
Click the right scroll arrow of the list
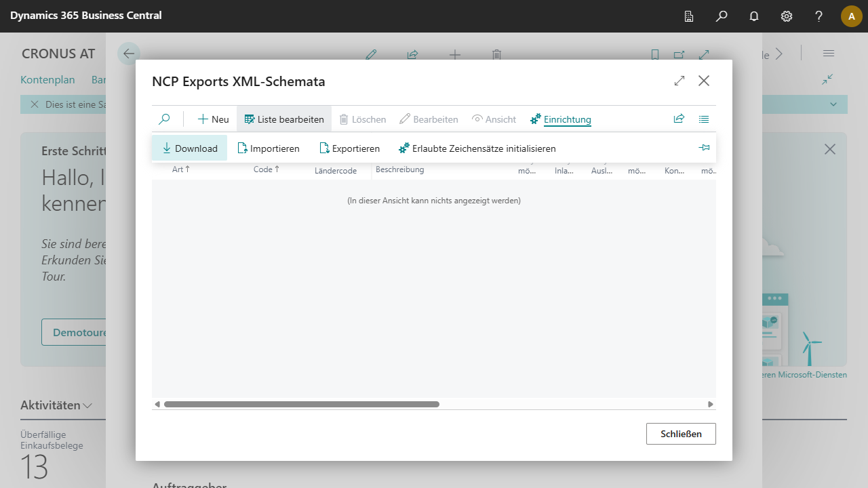(710, 405)
